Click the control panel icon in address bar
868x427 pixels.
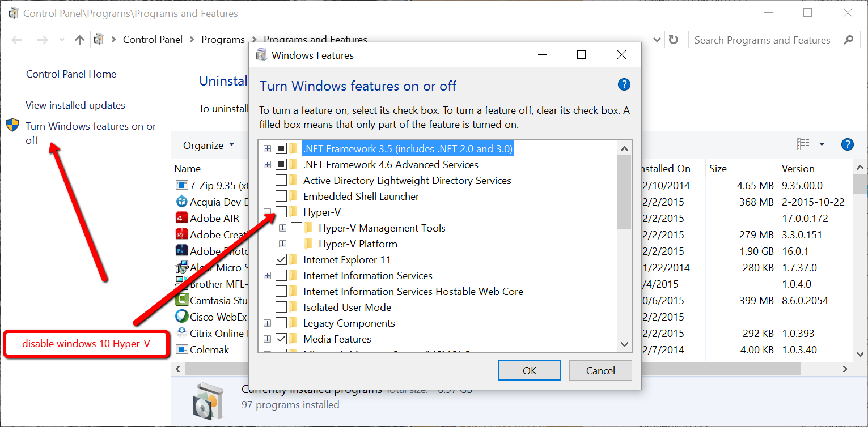tap(99, 40)
